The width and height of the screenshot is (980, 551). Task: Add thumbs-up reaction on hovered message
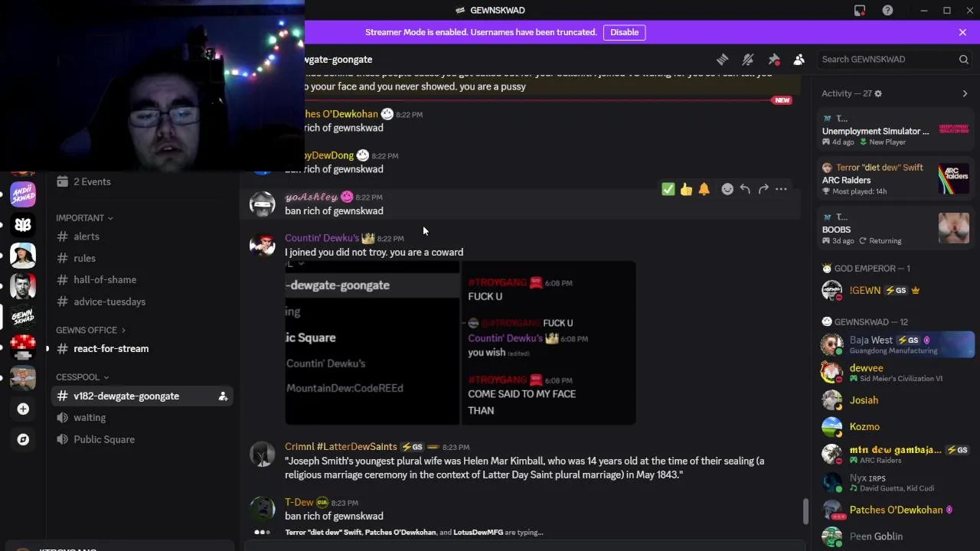click(686, 189)
